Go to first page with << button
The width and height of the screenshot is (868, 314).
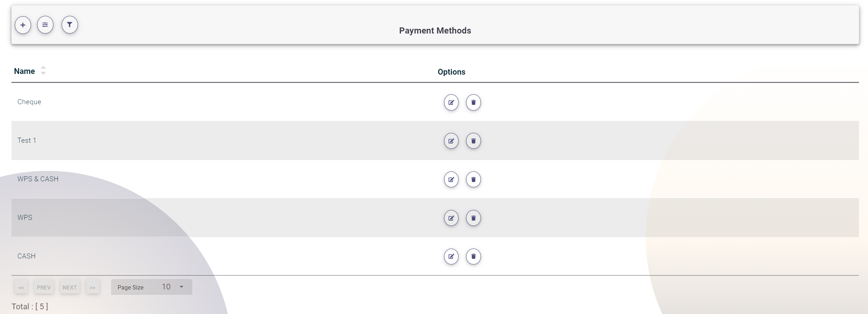click(21, 287)
